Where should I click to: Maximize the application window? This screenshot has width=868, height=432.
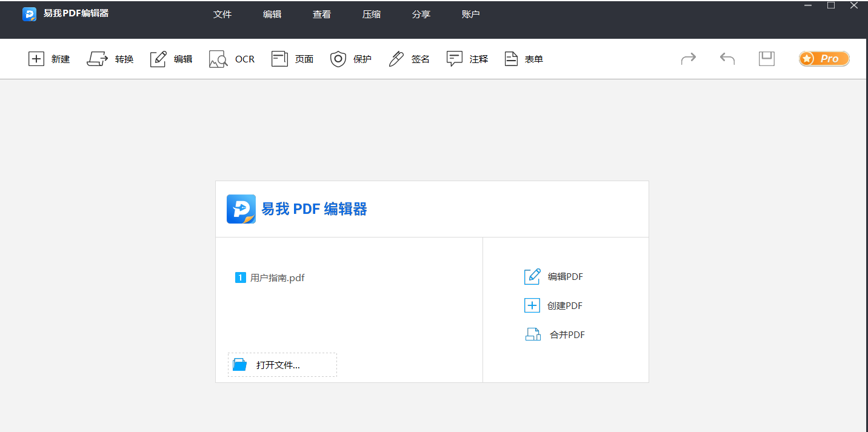point(831,5)
